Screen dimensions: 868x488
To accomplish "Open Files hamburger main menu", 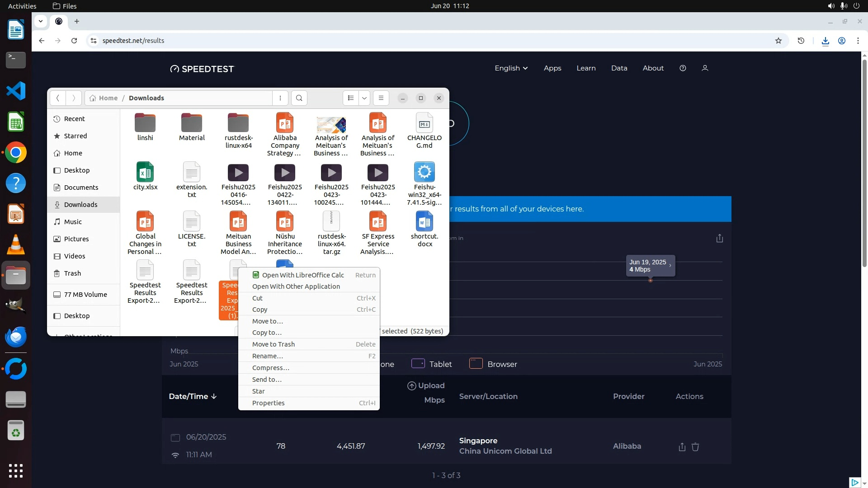I will click(381, 98).
